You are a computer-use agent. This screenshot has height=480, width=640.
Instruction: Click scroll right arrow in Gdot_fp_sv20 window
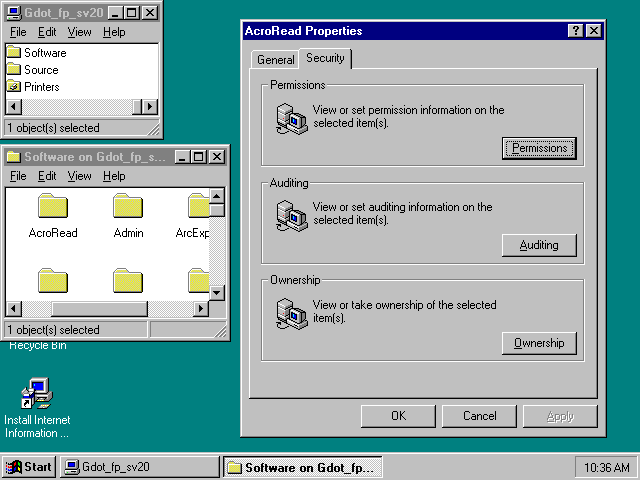150,107
